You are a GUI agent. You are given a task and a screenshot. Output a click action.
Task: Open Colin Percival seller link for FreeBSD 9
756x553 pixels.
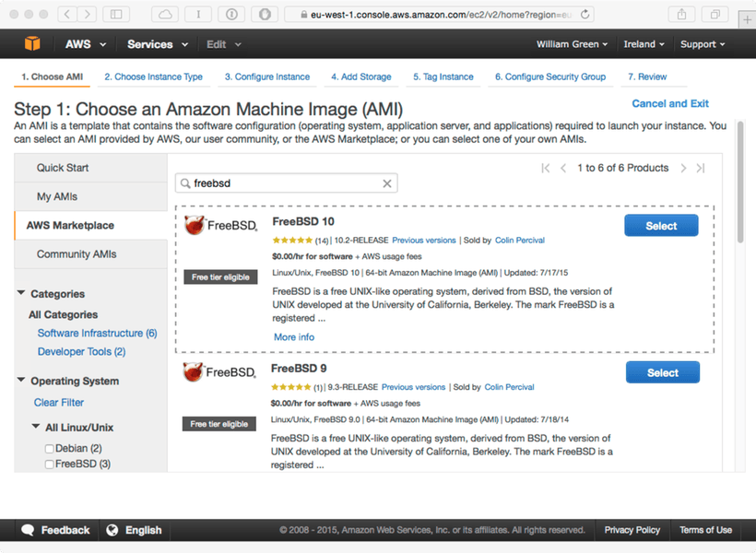point(509,387)
